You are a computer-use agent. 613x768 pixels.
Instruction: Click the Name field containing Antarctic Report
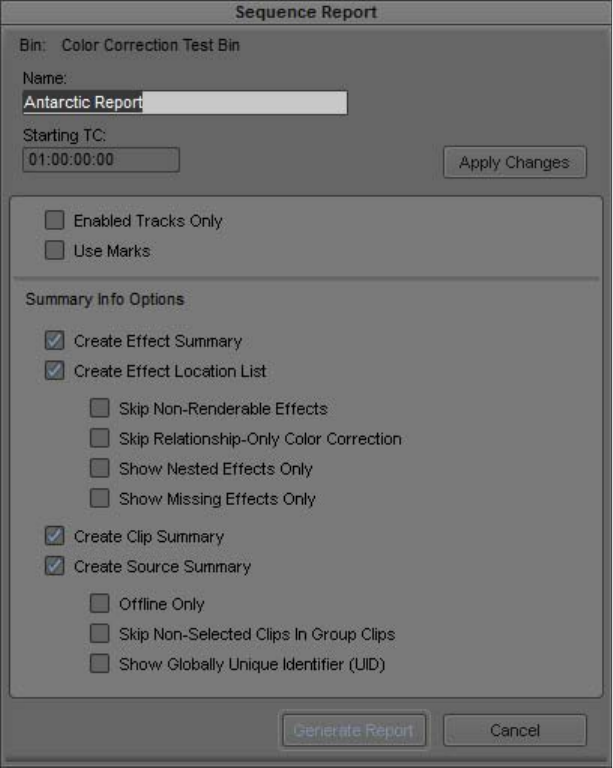click(185, 102)
